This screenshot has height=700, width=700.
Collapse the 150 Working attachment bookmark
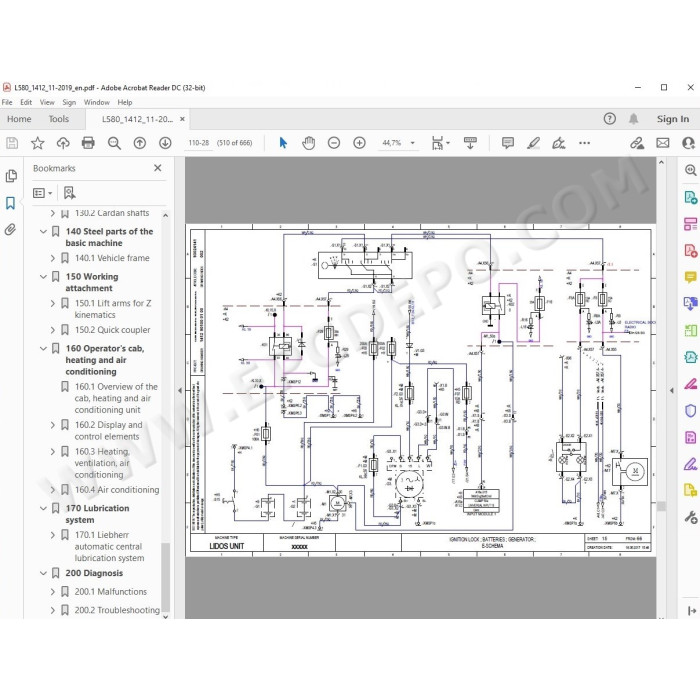(x=43, y=276)
